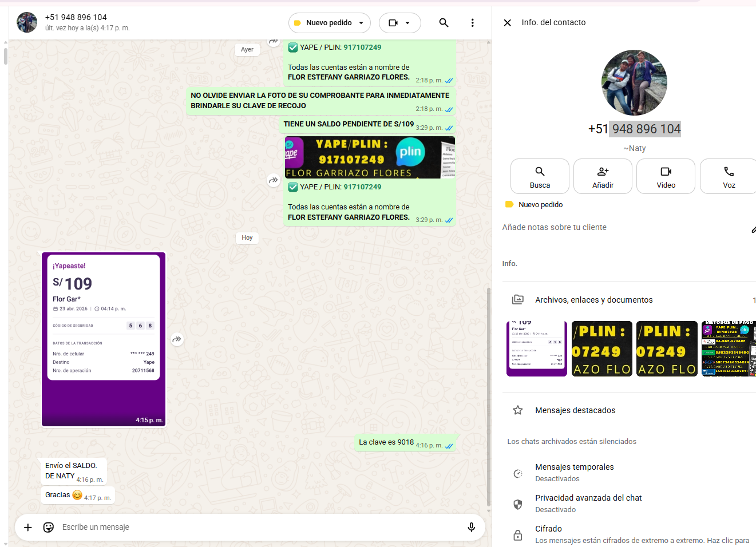Viewport: 756px width, 547px height.
Task: Start a Video call from contact info
Action: point(666,176)
